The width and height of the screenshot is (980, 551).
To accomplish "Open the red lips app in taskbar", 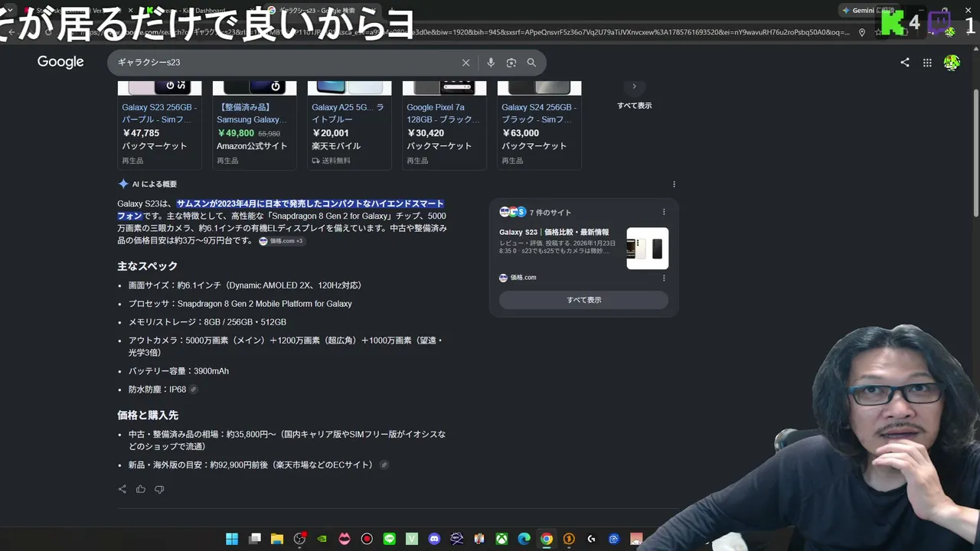I will (345, 539).
